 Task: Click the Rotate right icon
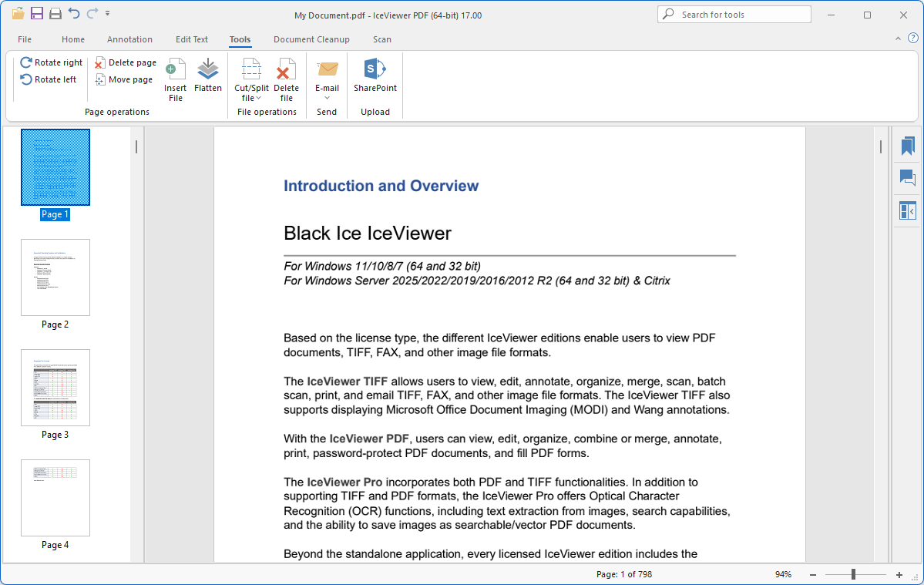click(x=26, y=62)
